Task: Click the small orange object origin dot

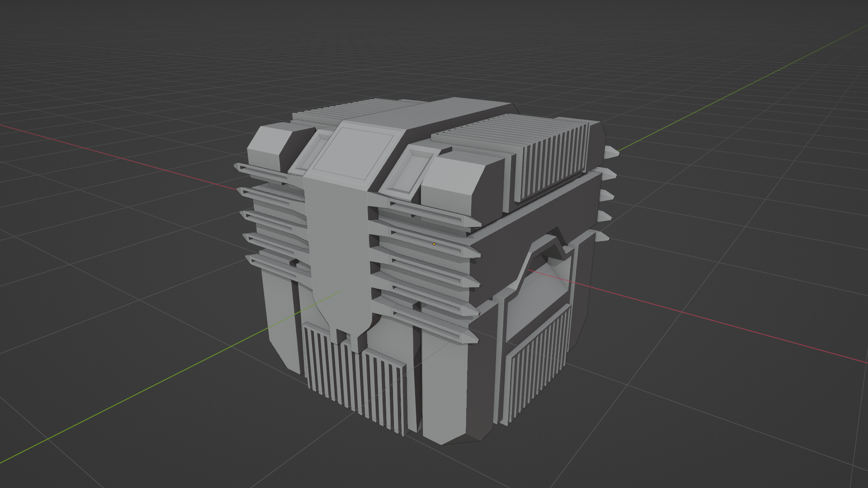Action: click(434, 244)
